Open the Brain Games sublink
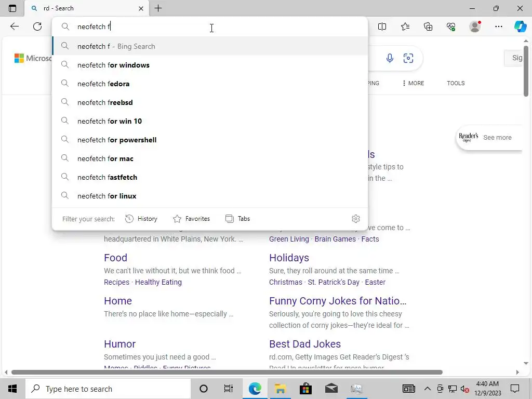532x399 pixels. tap(335, 239)
